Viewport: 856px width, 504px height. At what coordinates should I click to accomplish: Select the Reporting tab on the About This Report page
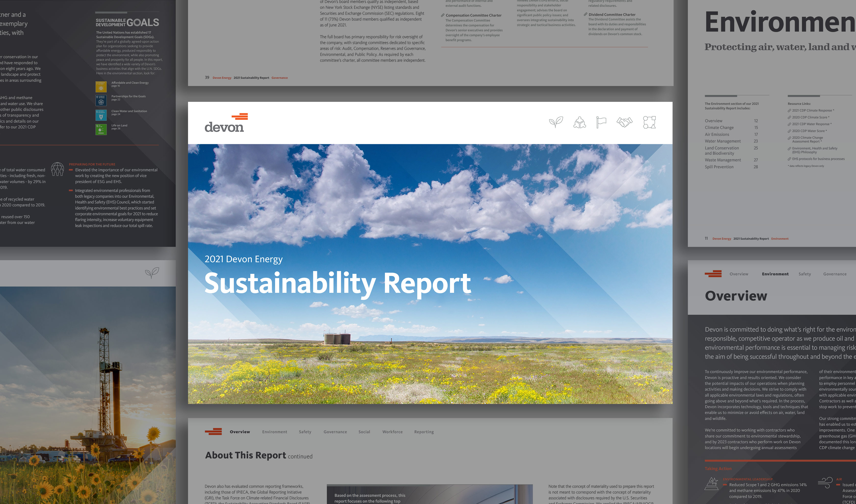[424, 432]
